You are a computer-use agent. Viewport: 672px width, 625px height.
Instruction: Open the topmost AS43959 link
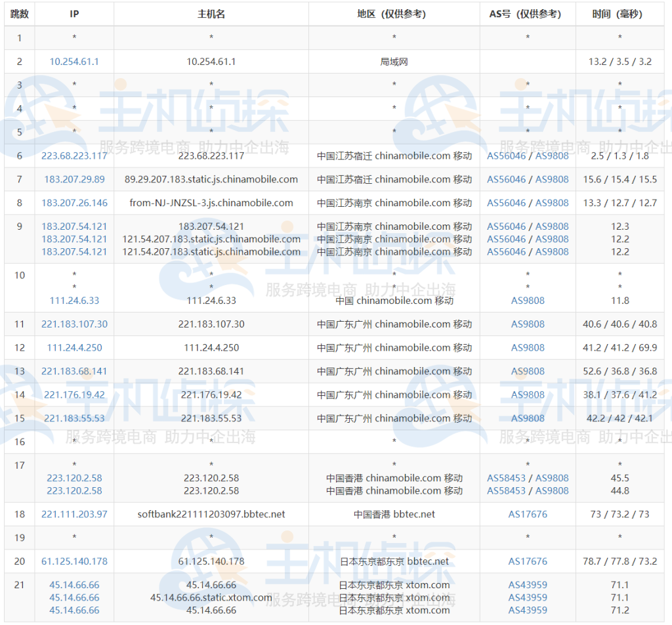click(528, 585)
